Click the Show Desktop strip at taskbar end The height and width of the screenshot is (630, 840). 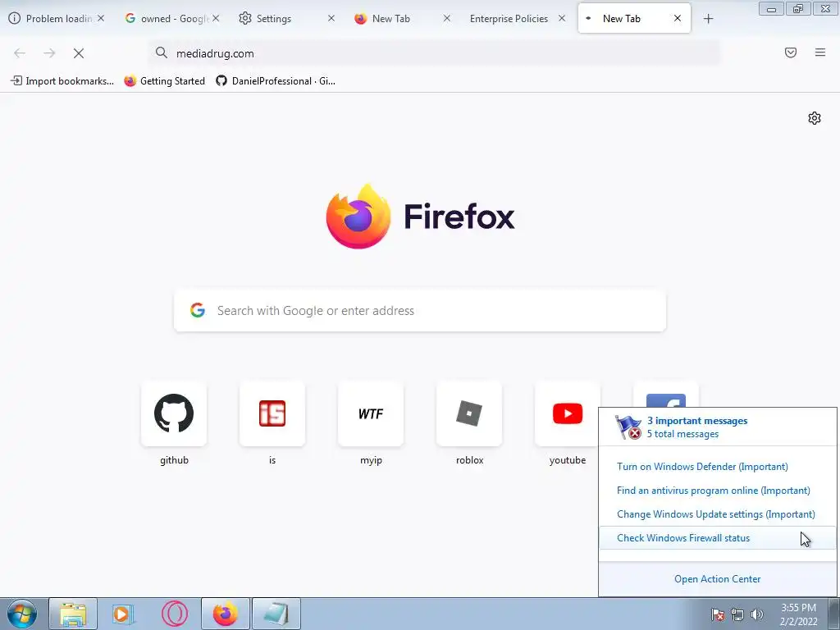tap(833, 614)
